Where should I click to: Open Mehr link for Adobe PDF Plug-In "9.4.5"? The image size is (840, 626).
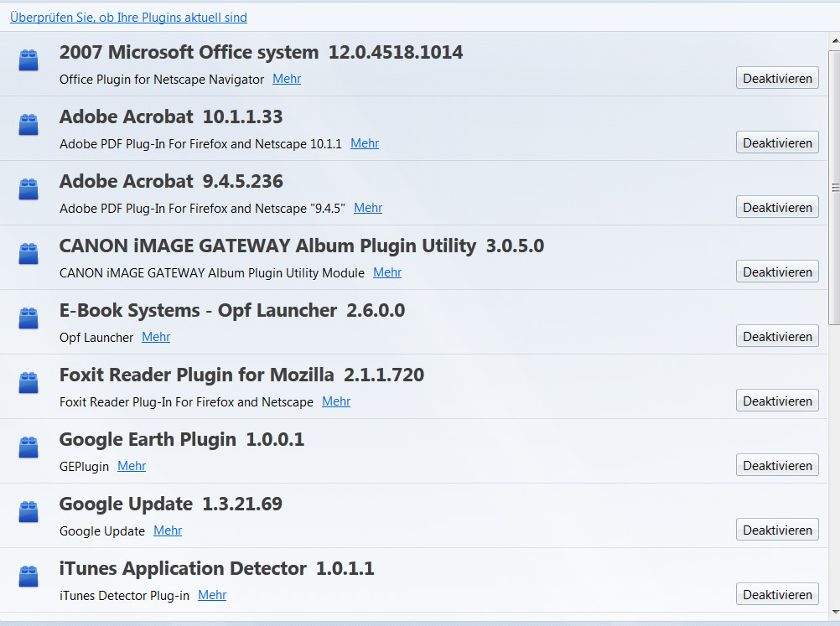click(x=368, y=208)
